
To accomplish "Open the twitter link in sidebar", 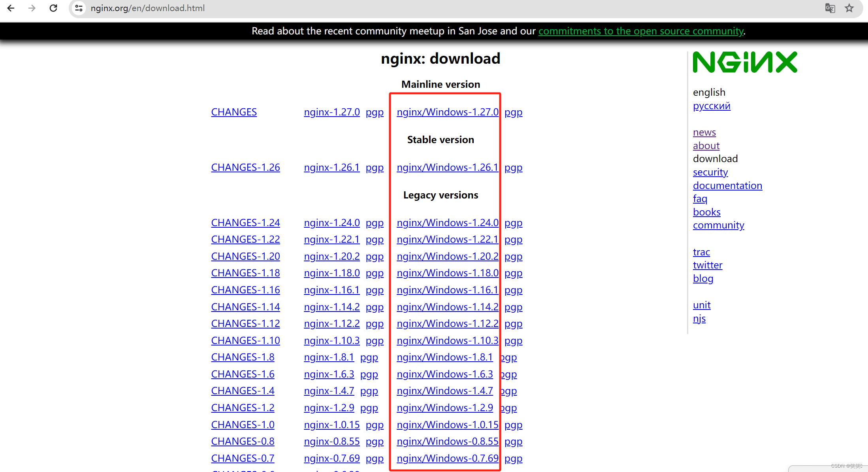I will point(708,265).
